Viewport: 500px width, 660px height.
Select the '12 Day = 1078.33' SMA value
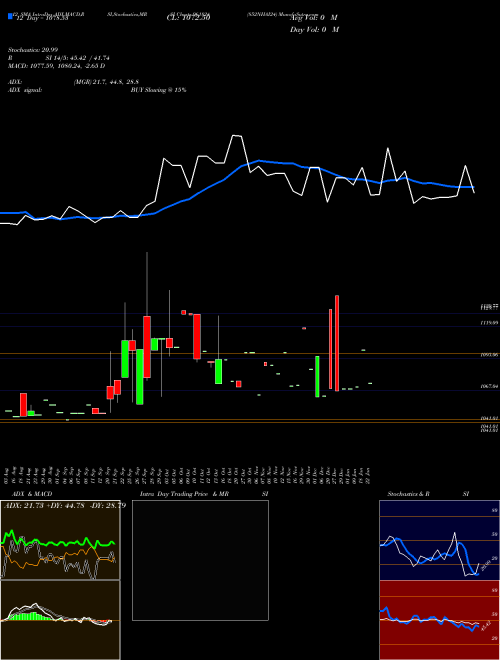tap(42, 18)
